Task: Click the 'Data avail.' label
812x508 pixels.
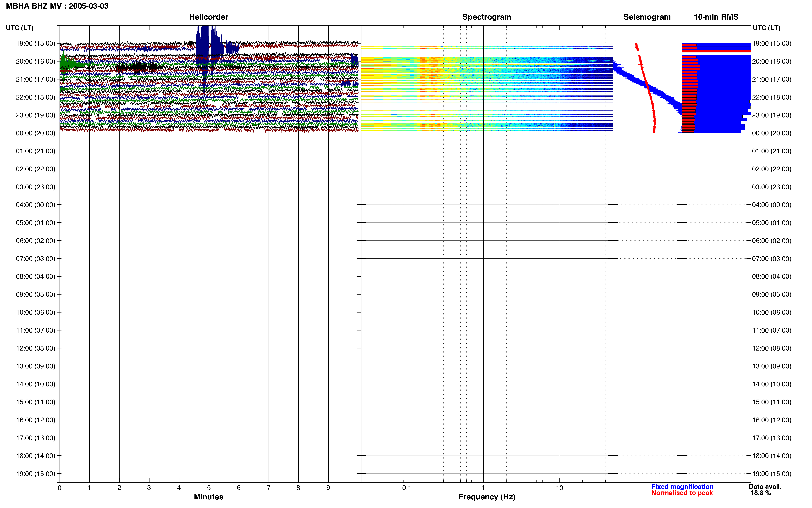Action: pyautogui.click(x=765, y=486)
